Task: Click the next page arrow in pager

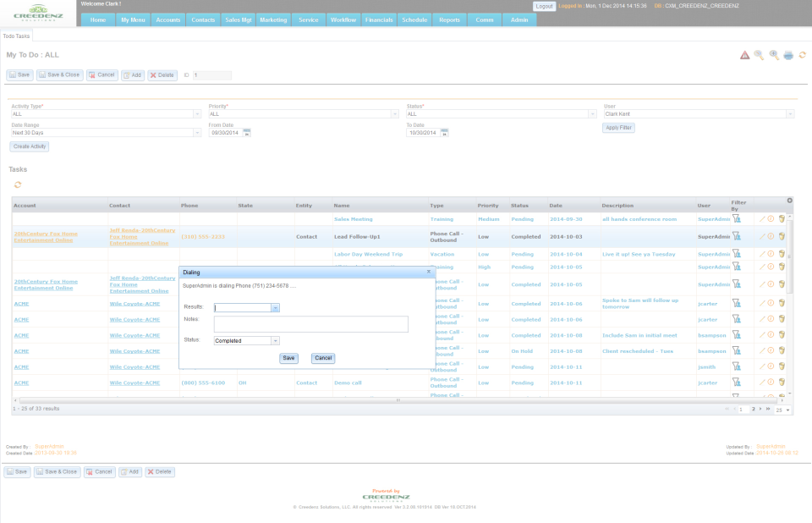Action: pos(760,409)
